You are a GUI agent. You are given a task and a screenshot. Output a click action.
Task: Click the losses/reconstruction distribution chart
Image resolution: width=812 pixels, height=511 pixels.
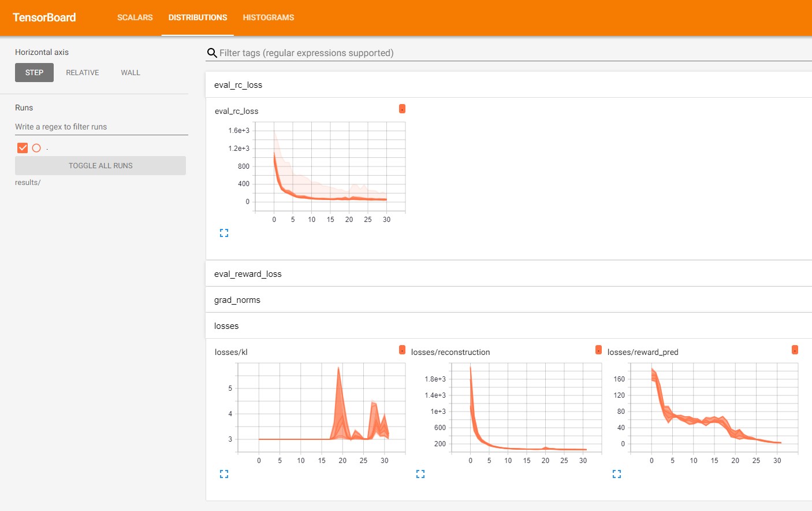526,408
